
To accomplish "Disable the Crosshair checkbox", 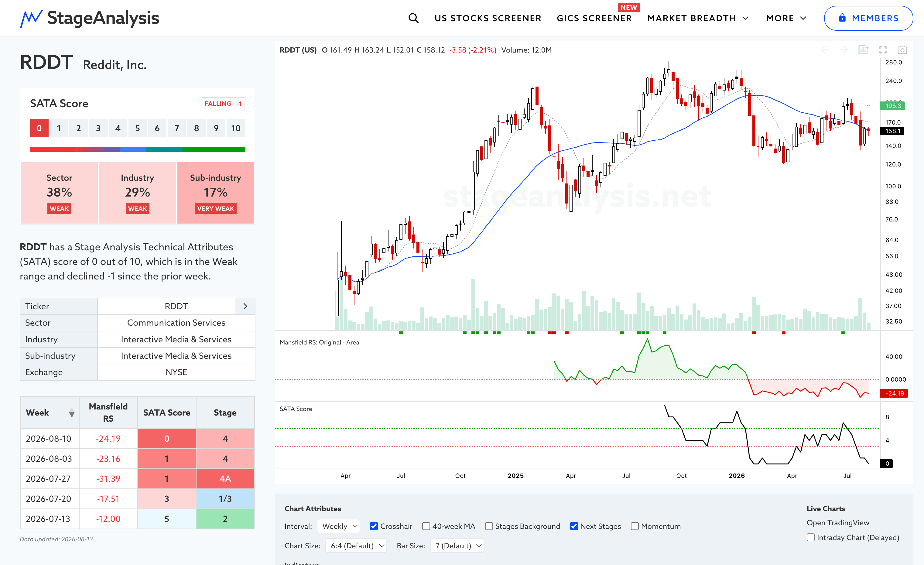I will pos(374,526).
